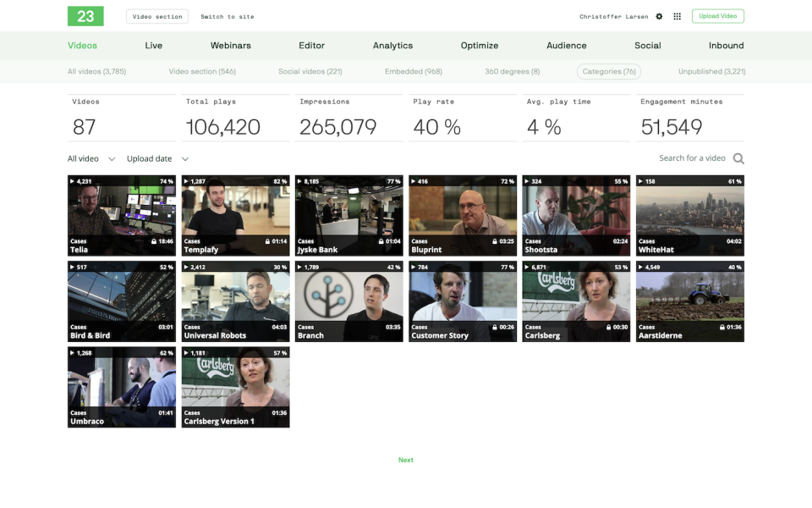Image resolution: width=812 pixels, height=508 pixels.
Task: Open the Templafy video thumbnail
Action: tap(236, 216)
